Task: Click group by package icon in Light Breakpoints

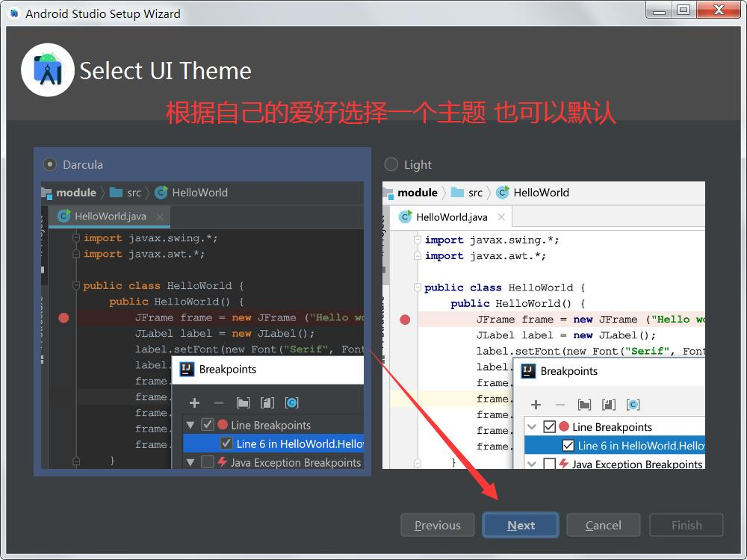Action: (585, 405)
